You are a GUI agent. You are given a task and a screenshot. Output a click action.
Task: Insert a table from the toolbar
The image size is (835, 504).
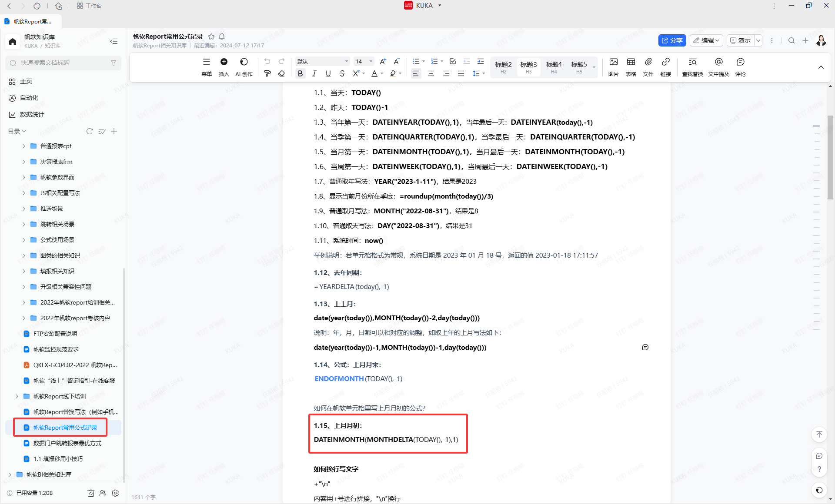[631, 62]
